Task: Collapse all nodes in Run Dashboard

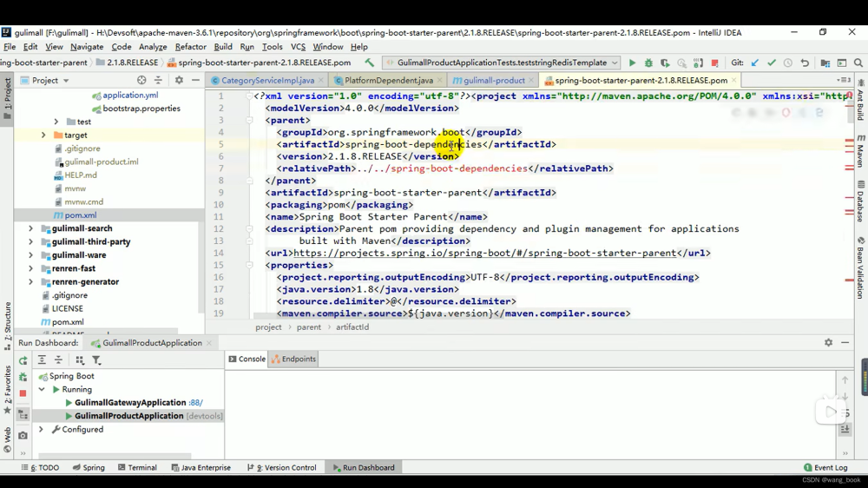Action: [58, 360]
